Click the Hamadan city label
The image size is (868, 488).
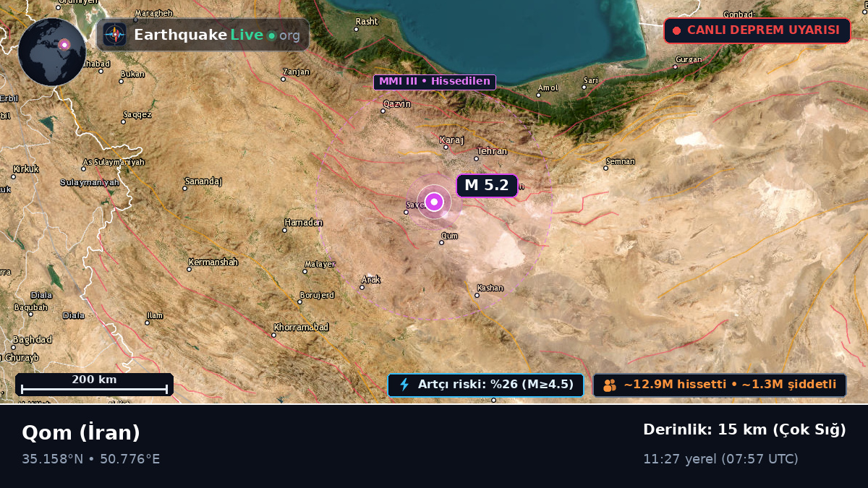coord(304,223)
